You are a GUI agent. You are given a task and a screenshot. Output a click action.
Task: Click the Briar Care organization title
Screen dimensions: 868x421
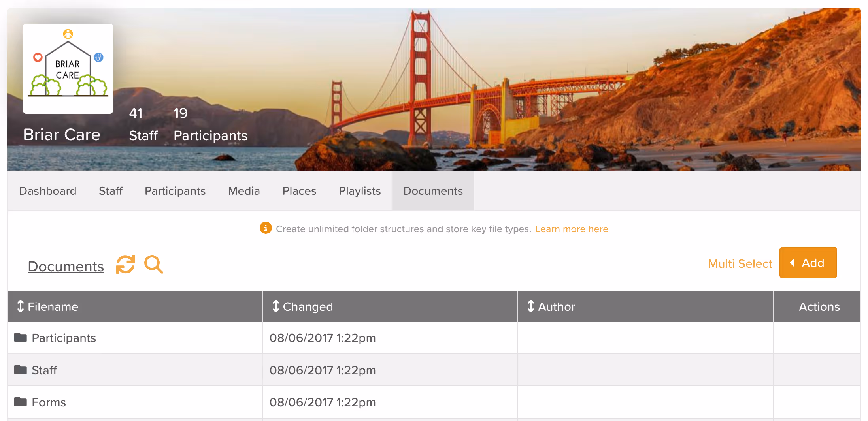click(62, 135)
